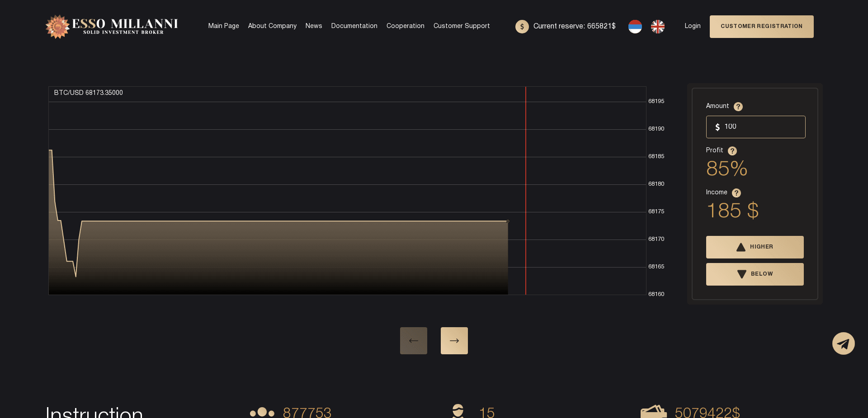Open the Telegram chat widget
This screenshot has width=868, height=418.
tap(843, 343)
